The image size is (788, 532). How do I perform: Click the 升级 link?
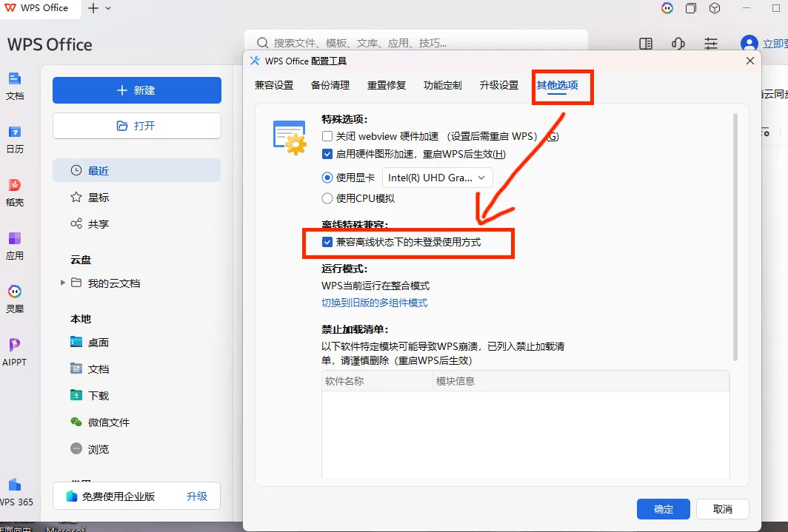coord(197,496)
